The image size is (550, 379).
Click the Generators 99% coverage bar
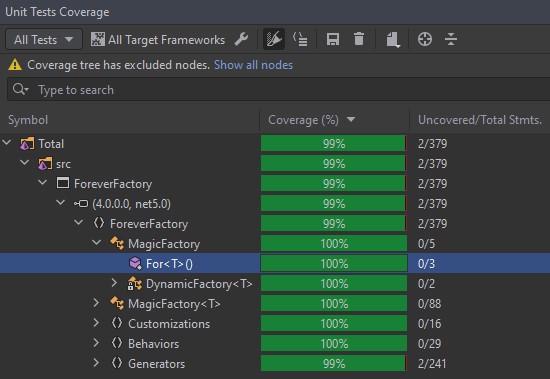334,363
